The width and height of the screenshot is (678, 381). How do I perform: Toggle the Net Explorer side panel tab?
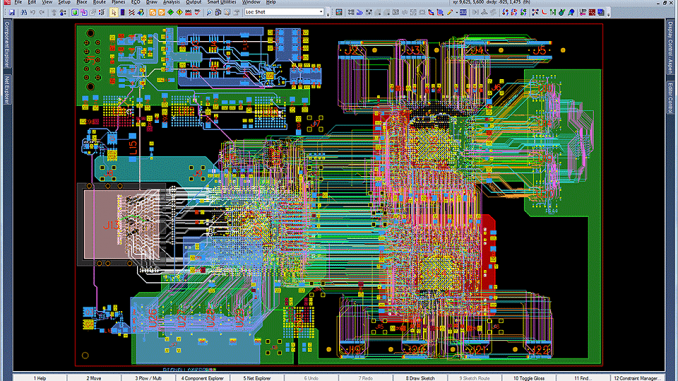(x=6, y=89)
